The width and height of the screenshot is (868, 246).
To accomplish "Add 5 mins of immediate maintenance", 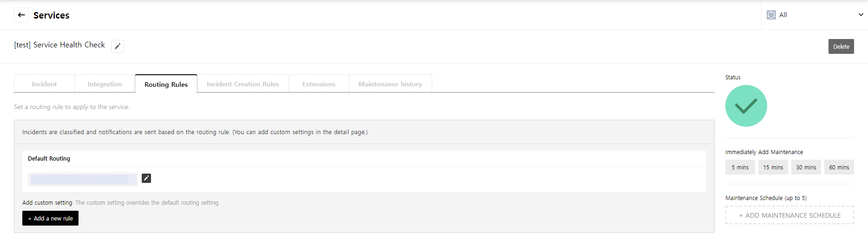I will click(x=740, y=167).
